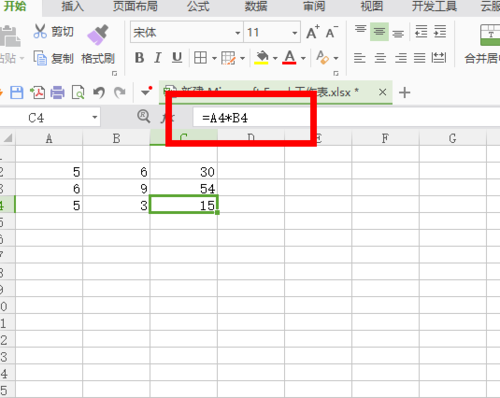Apply cell borders icon

point(200,58)
